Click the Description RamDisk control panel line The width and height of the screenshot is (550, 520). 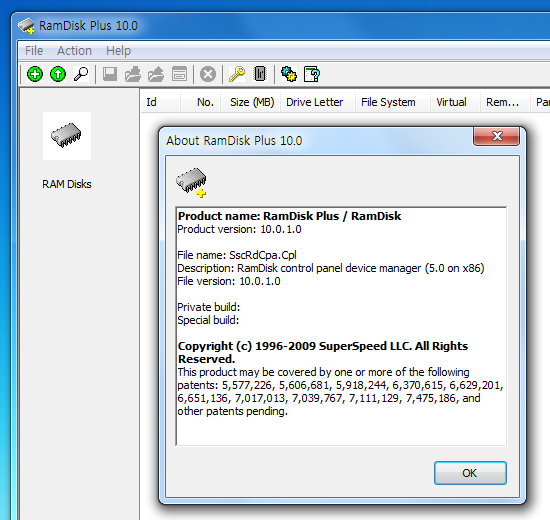point(331,268)
